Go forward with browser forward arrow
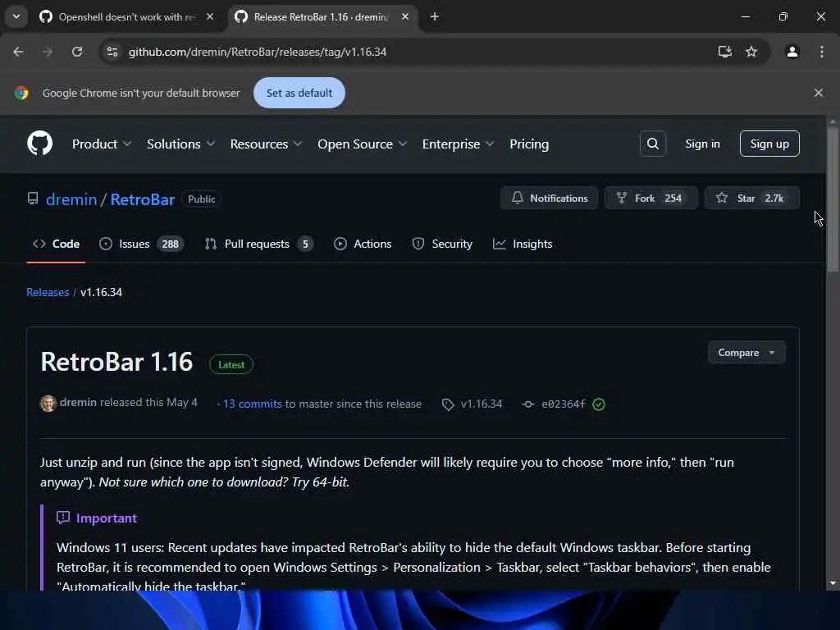The height and width of the screenshot is (630, 840). click(x=48, y=52)
